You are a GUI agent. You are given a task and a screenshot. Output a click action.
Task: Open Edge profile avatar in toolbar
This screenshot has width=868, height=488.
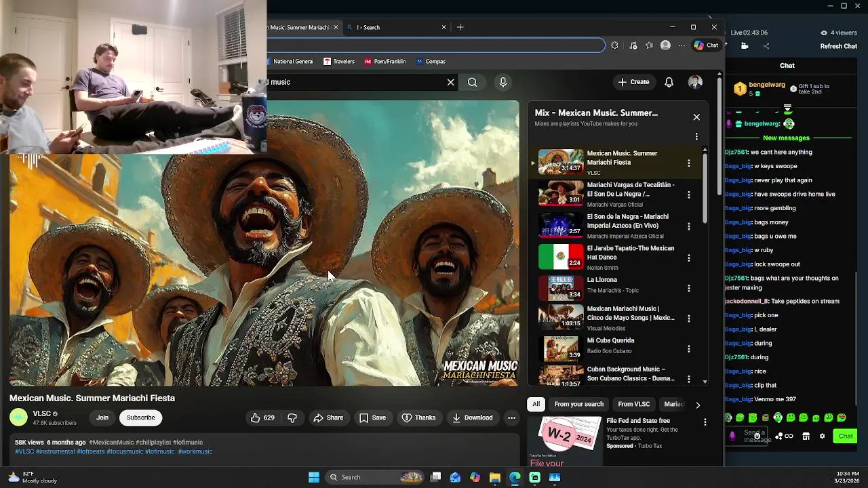click(x=665, y=45)
